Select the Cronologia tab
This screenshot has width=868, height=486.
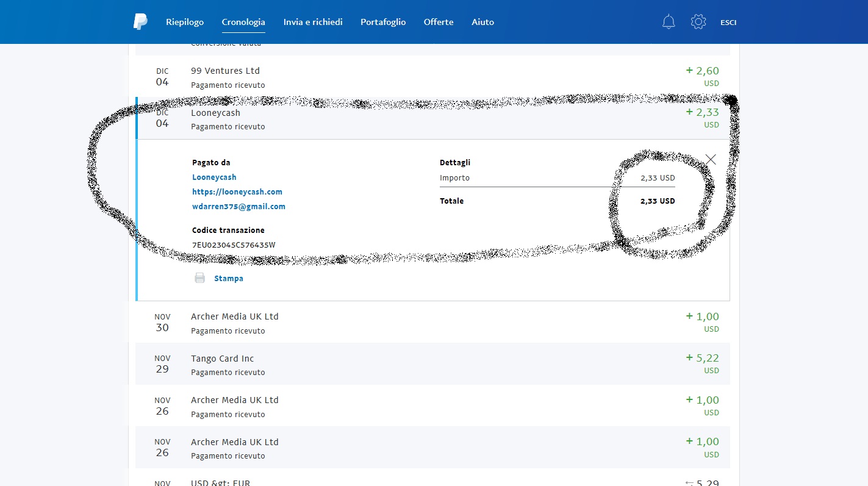pyautogui.click(x=243, y=22)
